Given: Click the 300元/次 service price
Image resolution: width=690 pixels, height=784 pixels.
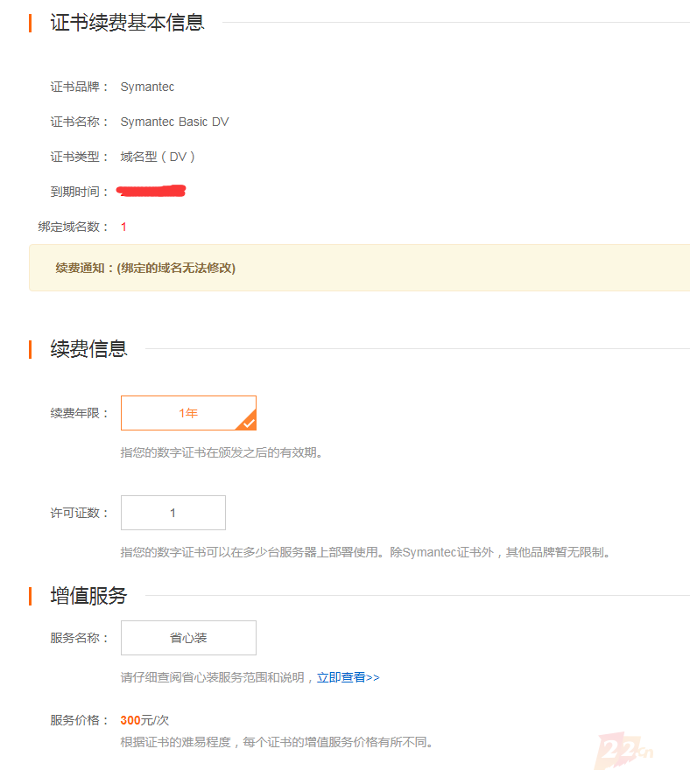Looking at the screenshot, I should (144, 720).
